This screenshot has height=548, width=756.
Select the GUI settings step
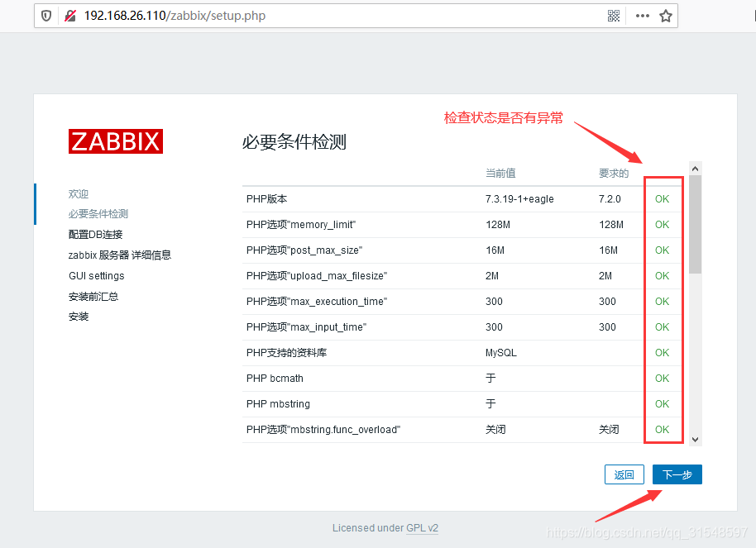(x=97, y=276)
